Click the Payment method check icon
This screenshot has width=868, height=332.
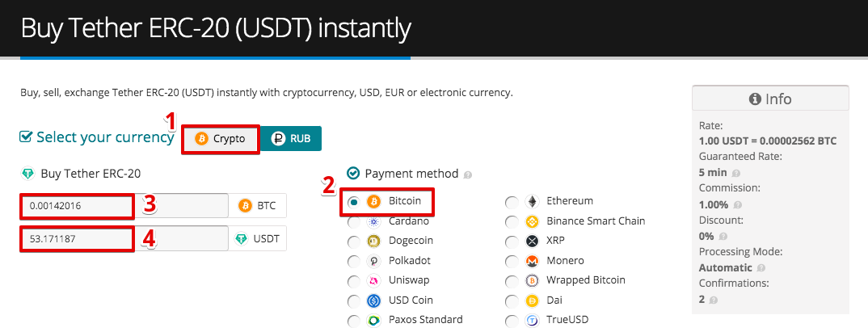click(x=352, y=173)
